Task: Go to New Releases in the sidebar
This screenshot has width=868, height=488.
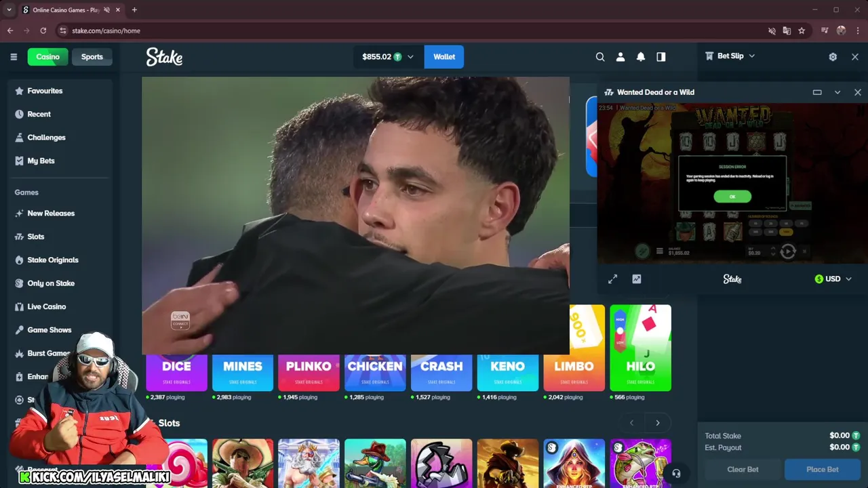Action: coord(51,213)
